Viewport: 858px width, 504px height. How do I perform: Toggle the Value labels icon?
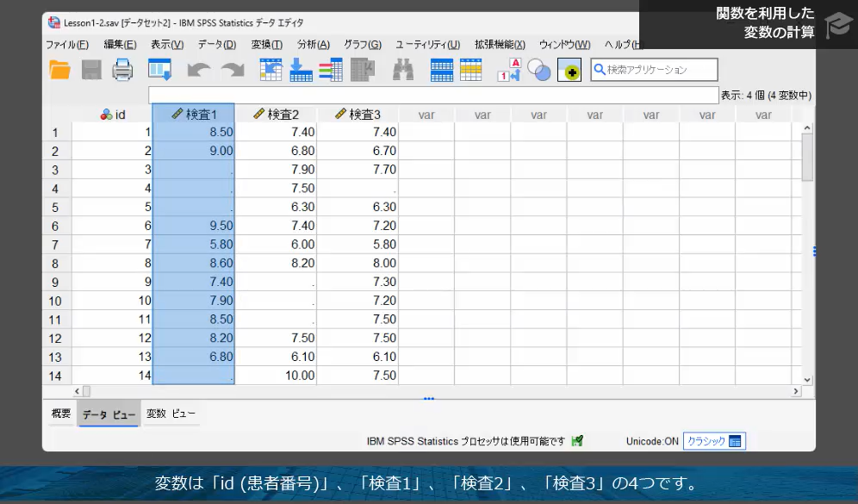[x=511, y=70]
